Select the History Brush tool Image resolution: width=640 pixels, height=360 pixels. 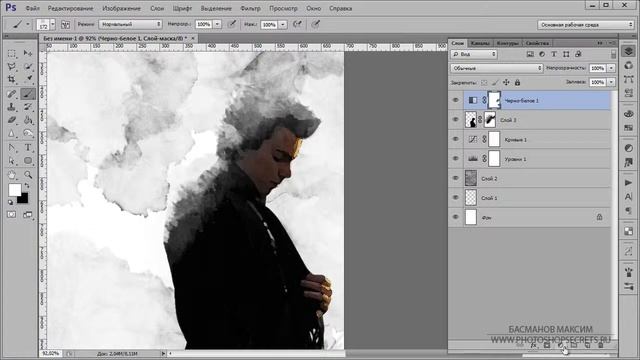tap(28, 107)
